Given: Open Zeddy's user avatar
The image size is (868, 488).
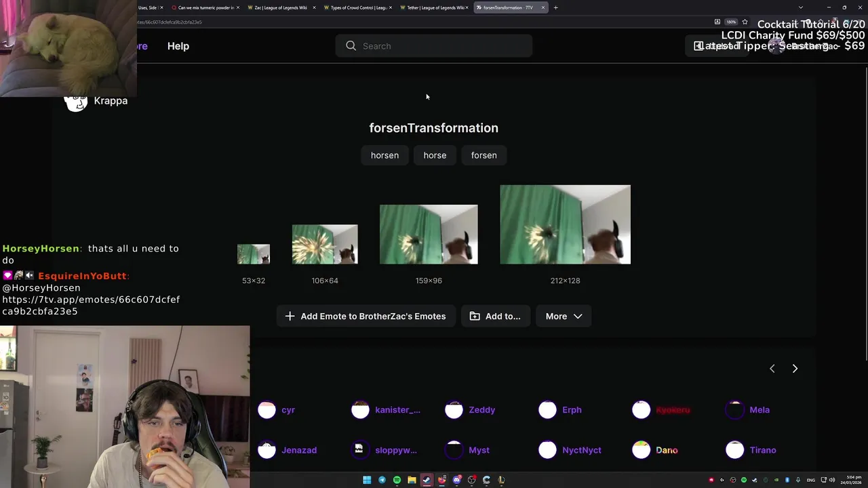Looking at the screenshot, I should tap(454, 409).
